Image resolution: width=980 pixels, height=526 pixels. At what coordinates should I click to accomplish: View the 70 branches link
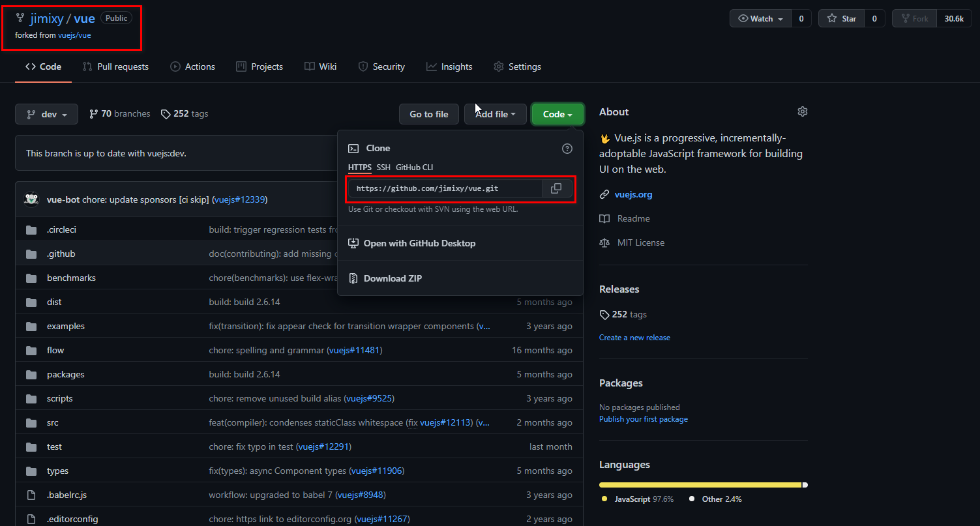tap(119, 113)
